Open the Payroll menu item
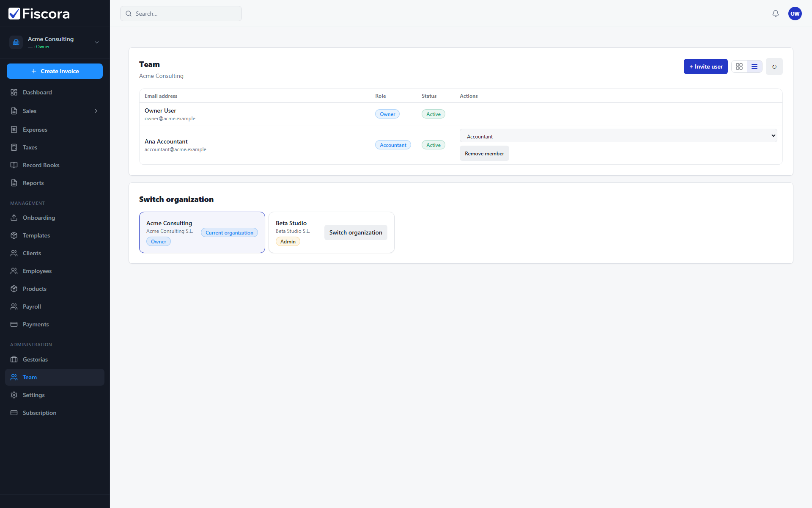The image size is (812, 508). (55, 306)
